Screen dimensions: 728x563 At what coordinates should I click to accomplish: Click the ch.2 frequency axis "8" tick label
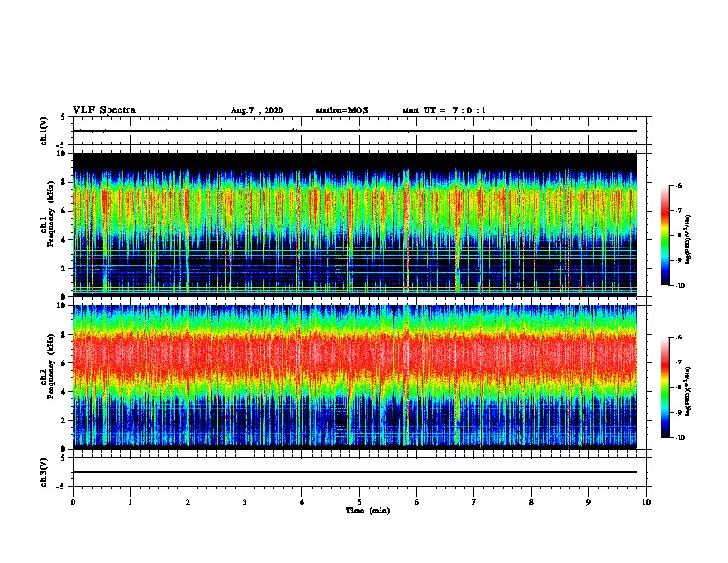pyautogui.click(x=64, y=335)
